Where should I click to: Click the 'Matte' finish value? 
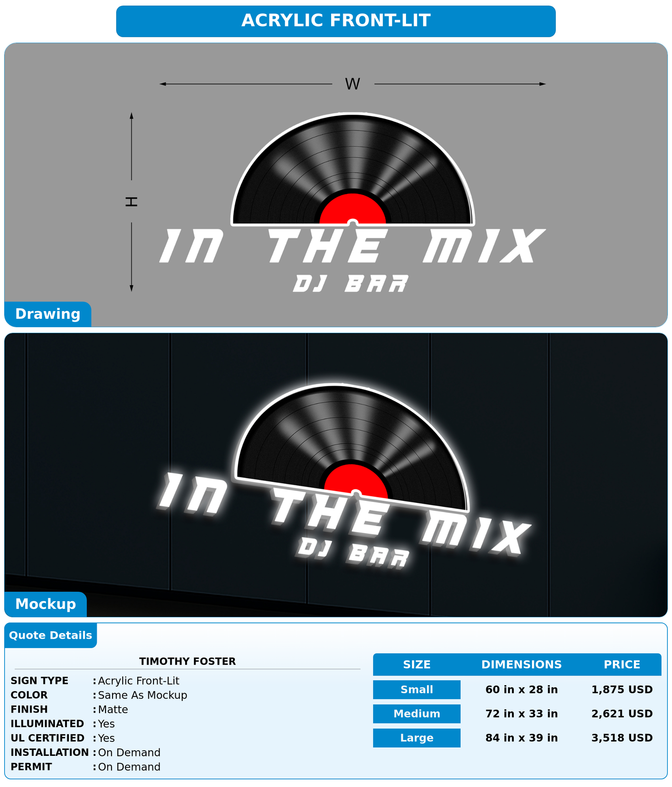[x=113, y=710]
